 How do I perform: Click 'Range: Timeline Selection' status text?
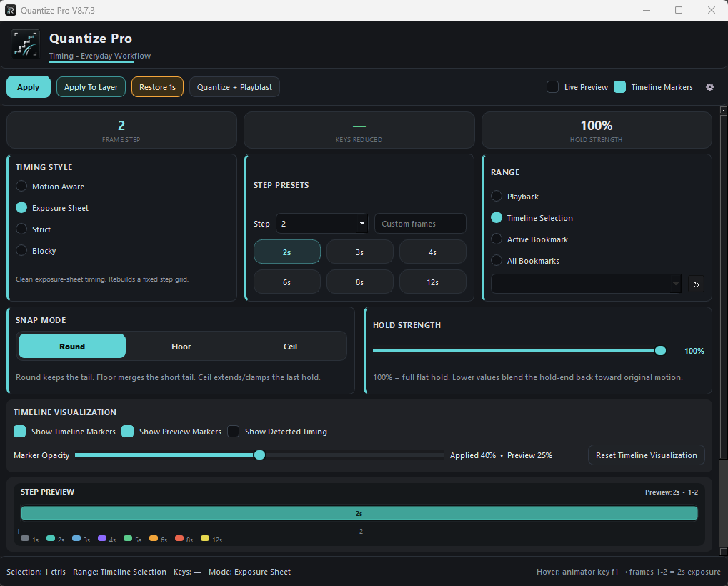pyautogui.click(x=119, y=572)
